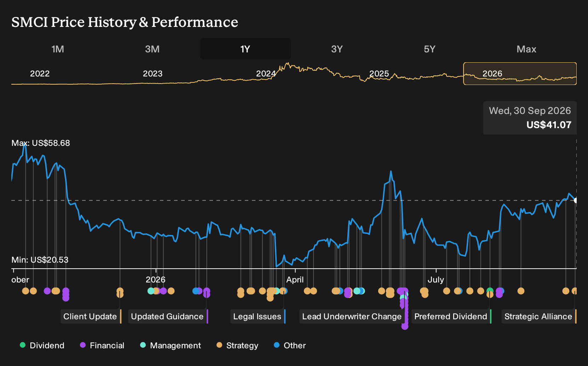Open the Legal Issues event label

click(258, 316)
